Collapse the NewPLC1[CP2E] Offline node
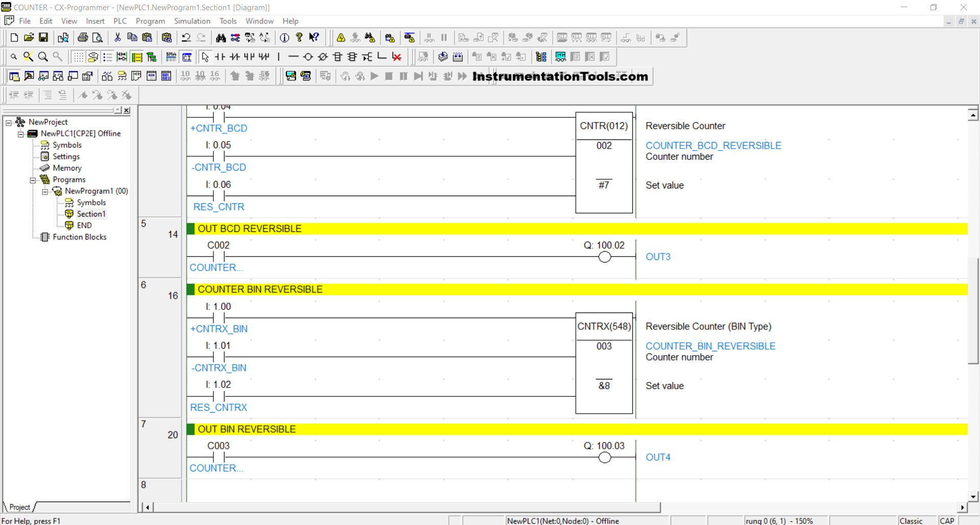Viewport: 980px width, 525px height. pyautogui.click(x=21, y=134)
